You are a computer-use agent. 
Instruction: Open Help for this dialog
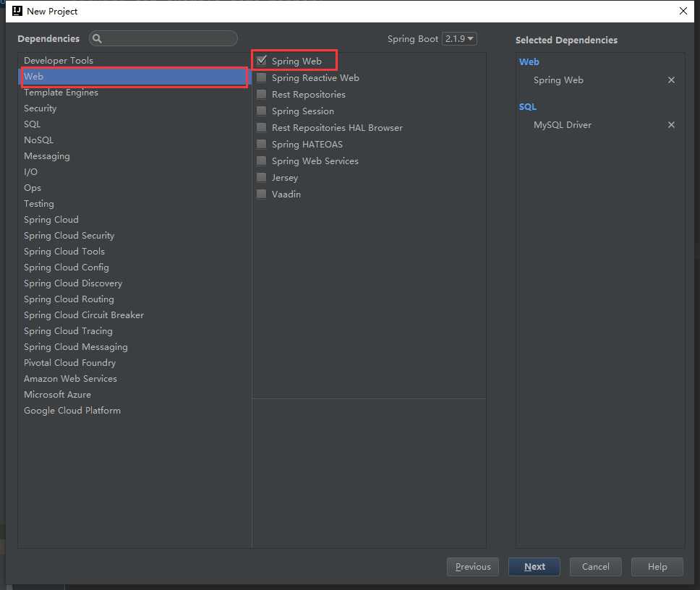coord(657,567)
